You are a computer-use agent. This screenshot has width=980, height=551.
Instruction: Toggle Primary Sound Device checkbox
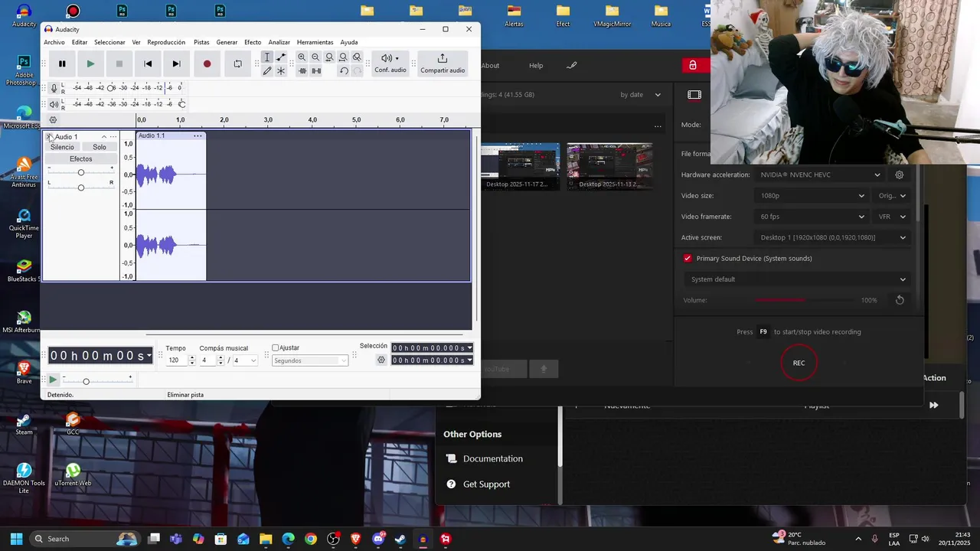click(x=688, y=259)
